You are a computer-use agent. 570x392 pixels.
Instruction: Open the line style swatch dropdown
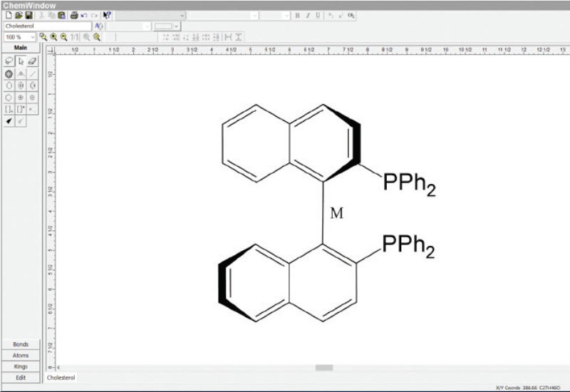point(176,26)
